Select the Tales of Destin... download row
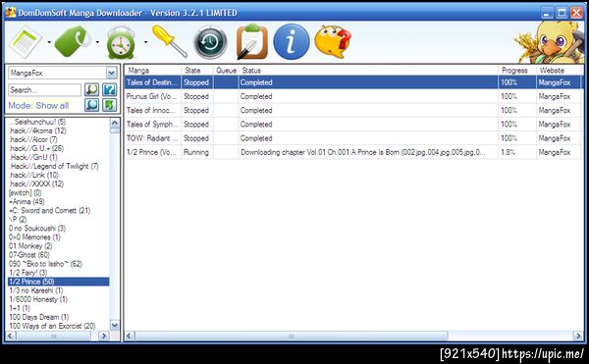The width and height of the screenshot is (589, 364). coord(353,82)
